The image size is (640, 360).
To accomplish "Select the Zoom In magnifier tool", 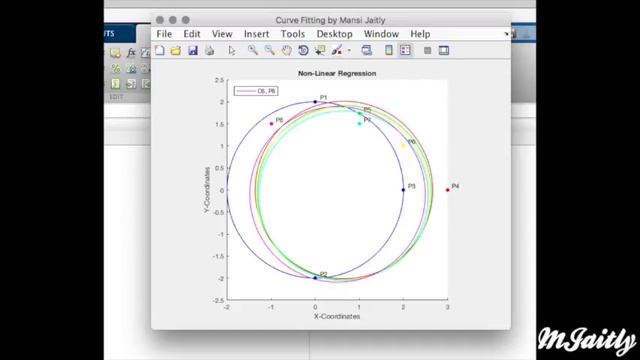I will coord(253,50).
